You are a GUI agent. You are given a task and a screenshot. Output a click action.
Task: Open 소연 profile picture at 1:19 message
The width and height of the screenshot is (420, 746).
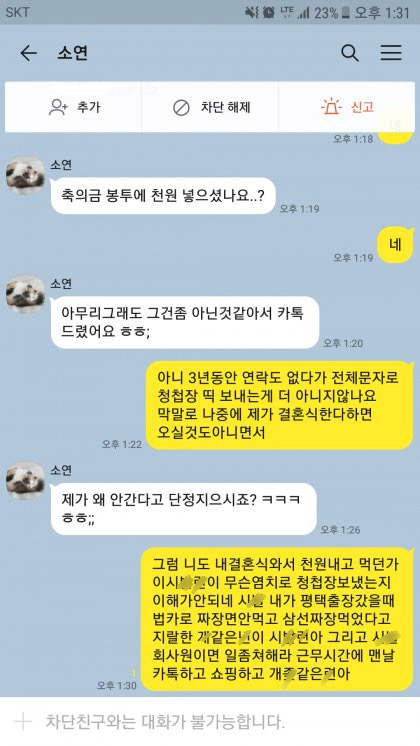coord(25,176)
